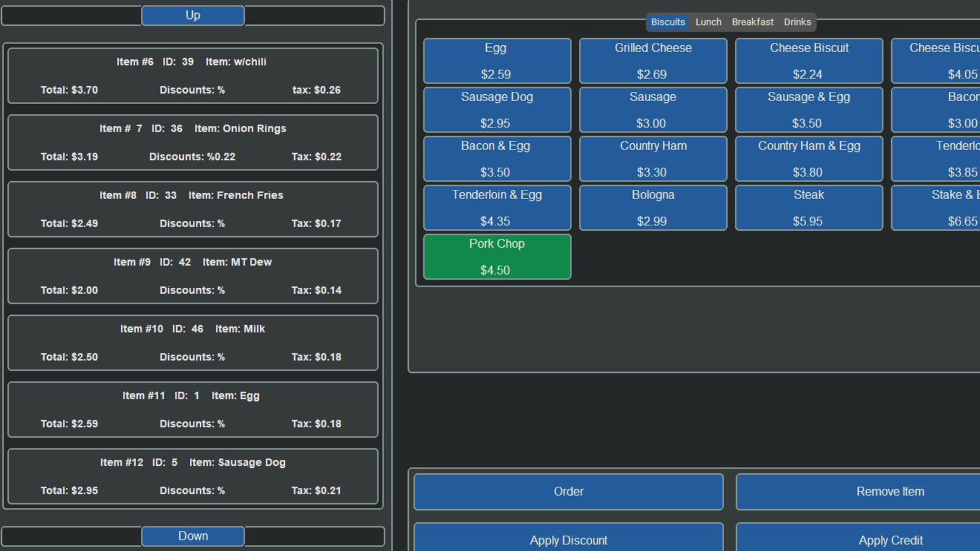Add the Bologna biscuit

(x=653, y=208)
